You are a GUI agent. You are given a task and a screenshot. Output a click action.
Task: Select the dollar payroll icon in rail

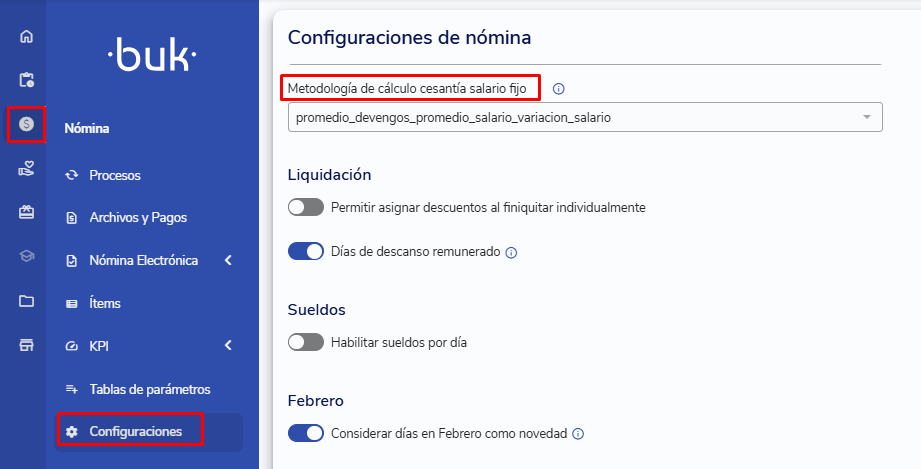coord(26,124)
